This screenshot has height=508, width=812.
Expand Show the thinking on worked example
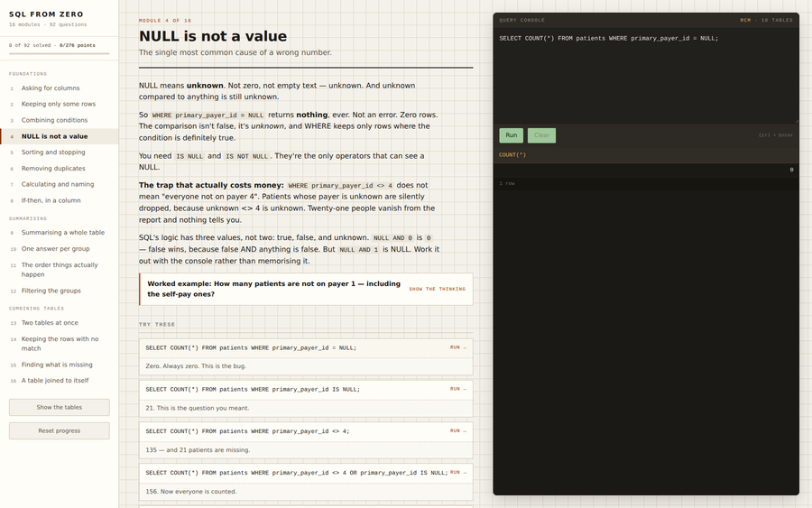pos(437,289)
